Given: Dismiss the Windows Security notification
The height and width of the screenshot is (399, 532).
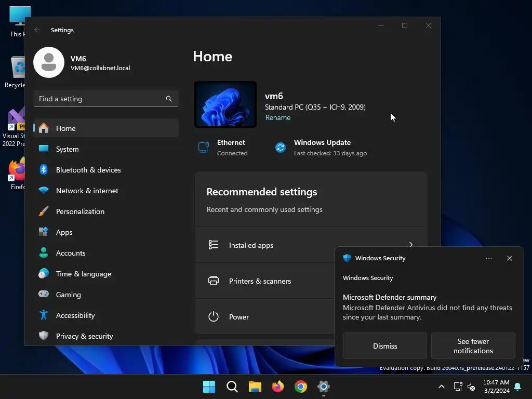Looking at the screenshot, I should 385,345.
